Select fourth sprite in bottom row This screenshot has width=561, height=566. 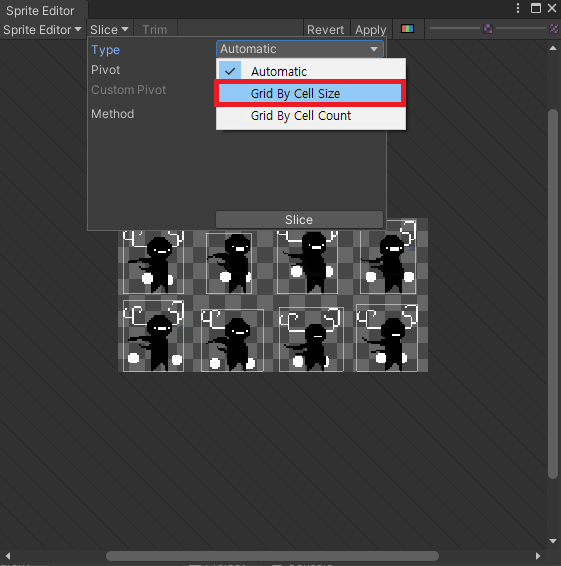click(387, 338)
